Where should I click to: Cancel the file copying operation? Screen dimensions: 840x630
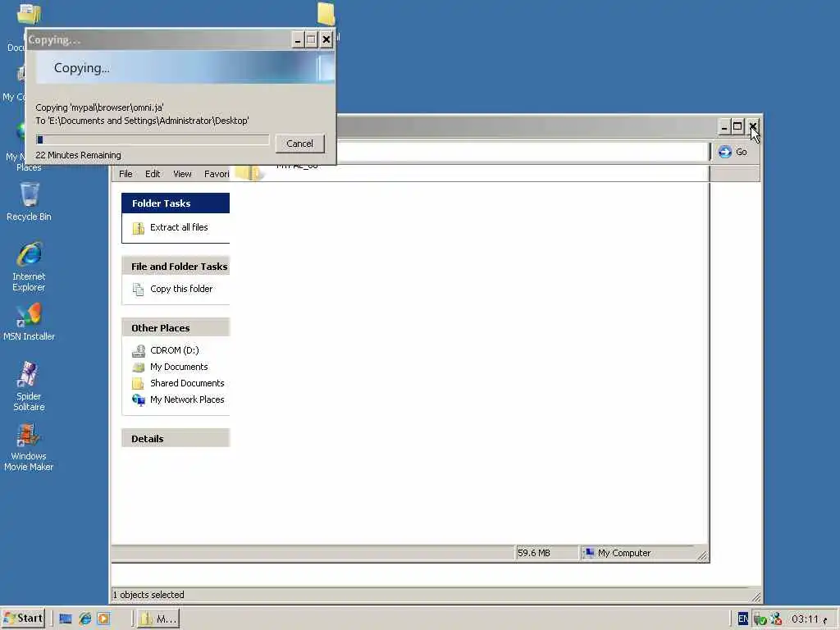(x=299, y=144)
